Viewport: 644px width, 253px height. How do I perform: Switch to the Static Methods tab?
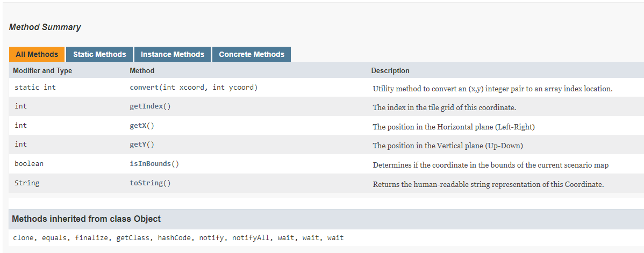[99, 54]
